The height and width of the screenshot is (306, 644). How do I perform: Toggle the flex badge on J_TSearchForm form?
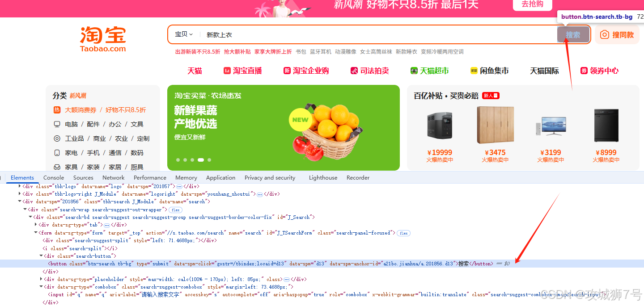click(x=403, y=233)
